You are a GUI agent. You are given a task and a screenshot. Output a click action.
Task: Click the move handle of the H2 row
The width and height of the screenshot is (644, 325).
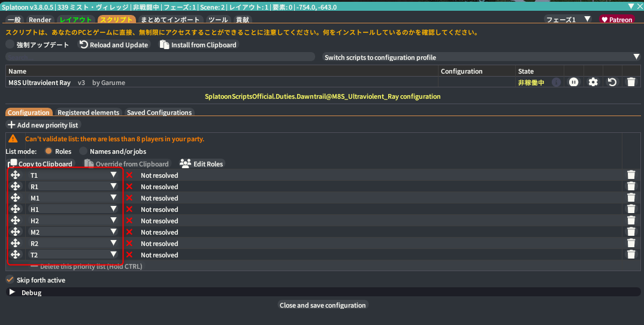[15, 220]
